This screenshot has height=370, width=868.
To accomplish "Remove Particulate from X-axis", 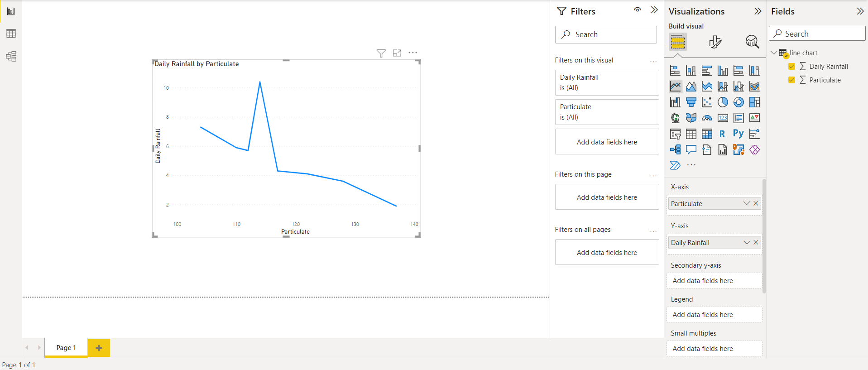I will click(756, 203).
